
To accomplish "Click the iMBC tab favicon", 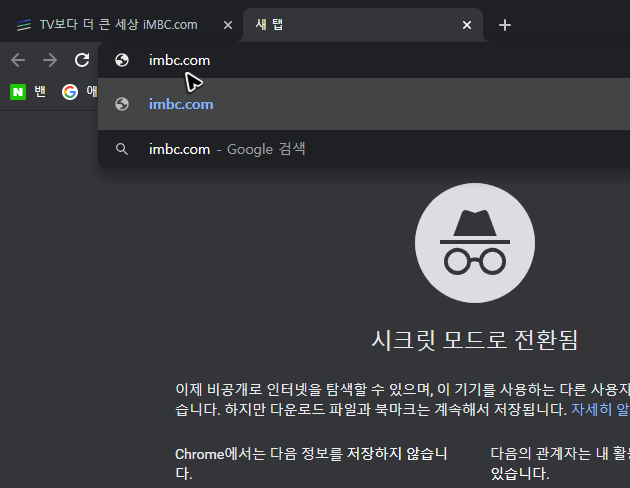I will click(24, 25).
